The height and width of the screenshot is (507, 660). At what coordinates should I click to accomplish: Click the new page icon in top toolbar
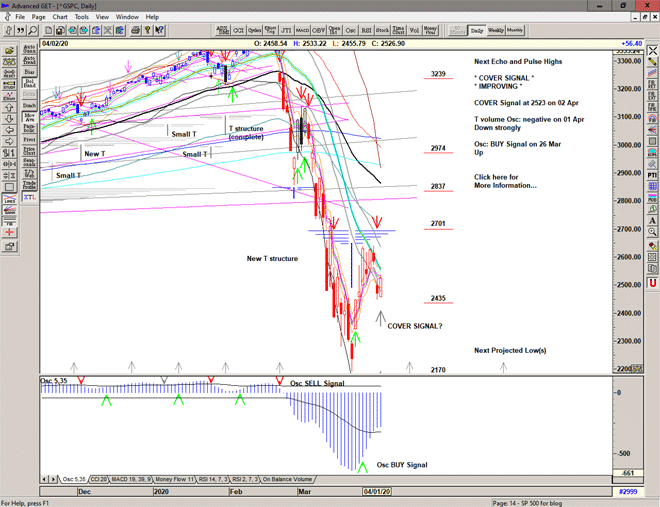click(49, 30)
